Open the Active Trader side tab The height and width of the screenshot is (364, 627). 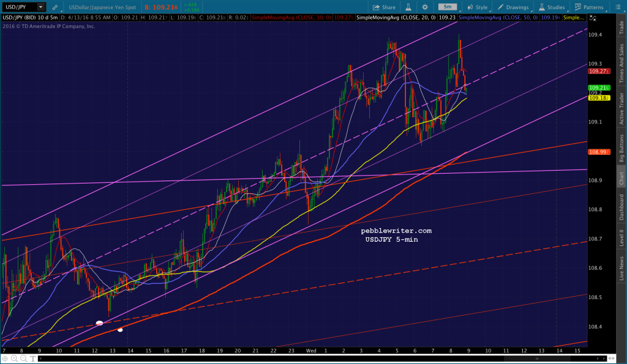pos(621,108)
